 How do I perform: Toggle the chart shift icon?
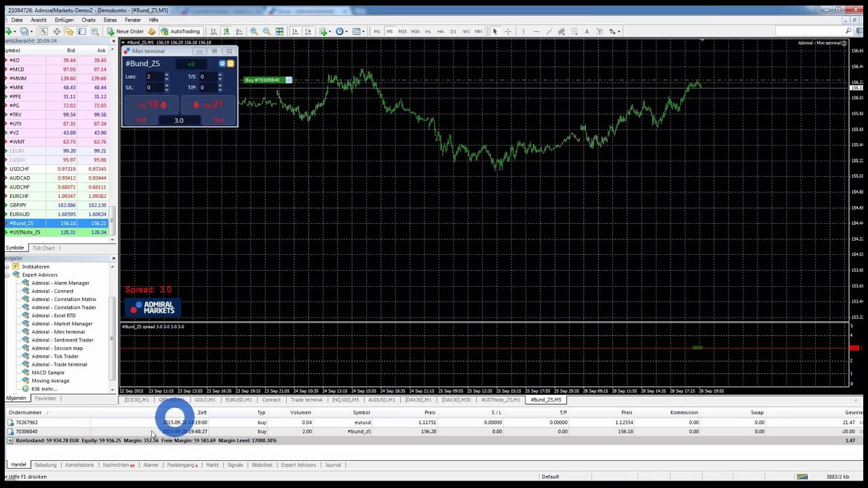[x=308, y=31]
